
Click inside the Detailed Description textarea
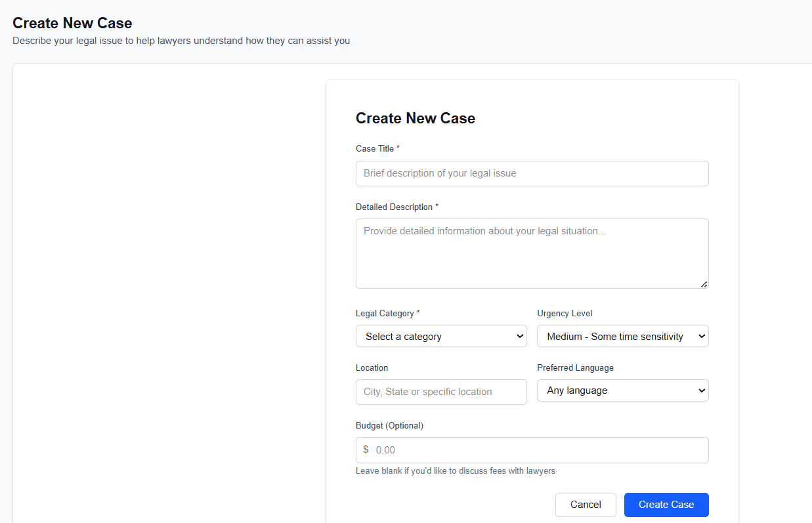click(x=532, y=253)
